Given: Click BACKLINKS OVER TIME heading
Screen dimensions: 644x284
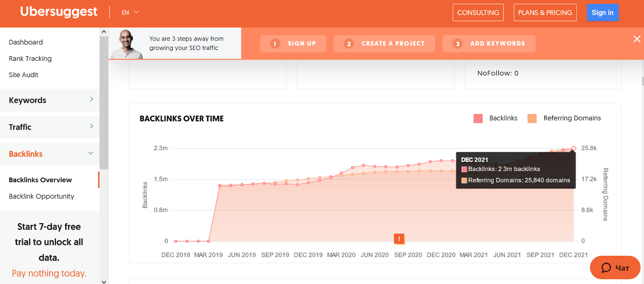Looking at the screenshot, I should point(182,119).
